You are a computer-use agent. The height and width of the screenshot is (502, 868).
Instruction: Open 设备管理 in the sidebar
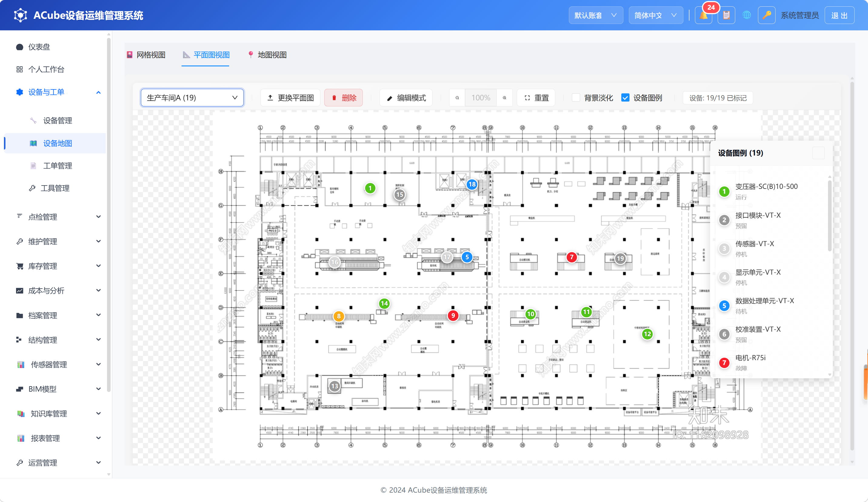point(55,121)
